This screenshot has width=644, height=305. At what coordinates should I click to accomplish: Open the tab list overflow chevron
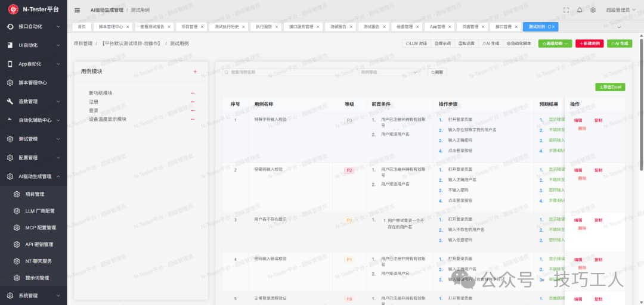(x=619, y=27)
